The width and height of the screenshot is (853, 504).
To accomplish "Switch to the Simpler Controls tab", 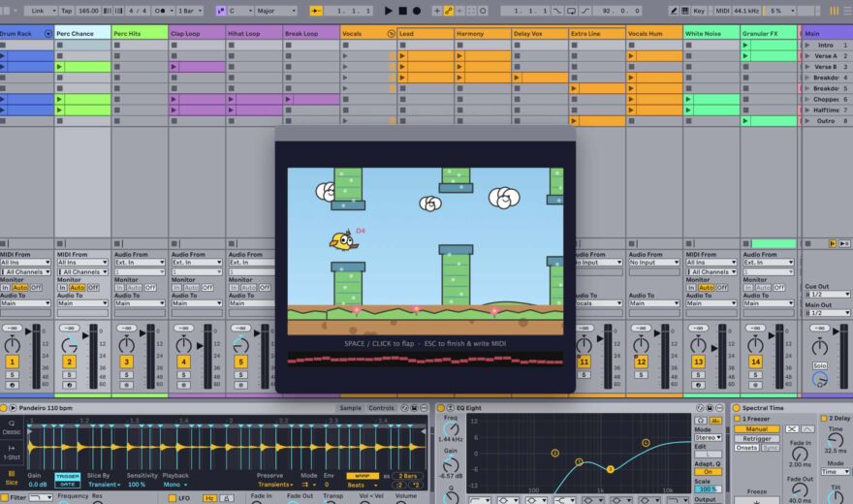I will point(381,408).
